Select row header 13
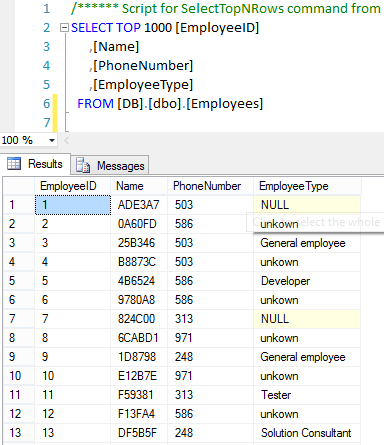This screenshot has width=384, height=445. [x=19, y=433]
